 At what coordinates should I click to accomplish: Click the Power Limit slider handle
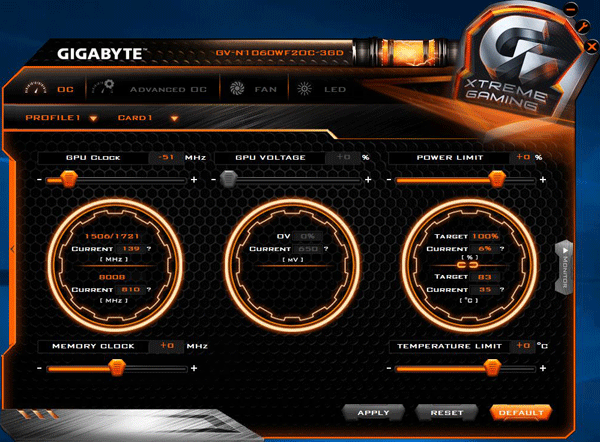(x=497, y=179)
